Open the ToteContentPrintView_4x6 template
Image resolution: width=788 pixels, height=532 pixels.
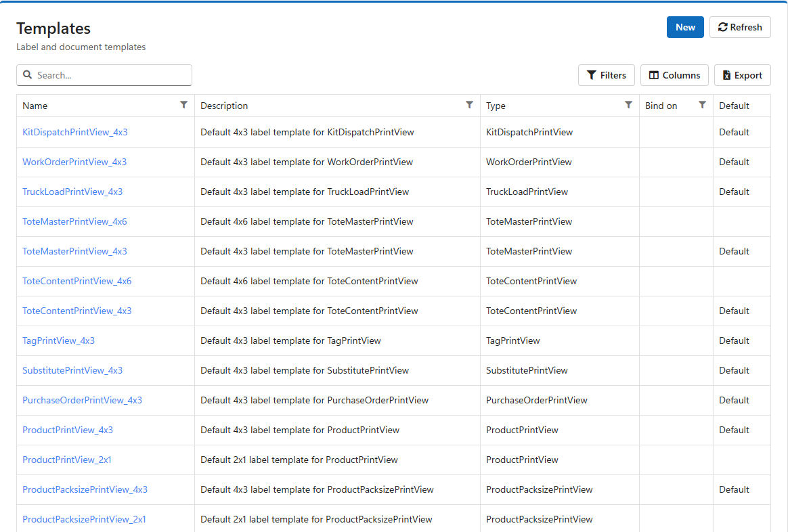pos(77,281)
